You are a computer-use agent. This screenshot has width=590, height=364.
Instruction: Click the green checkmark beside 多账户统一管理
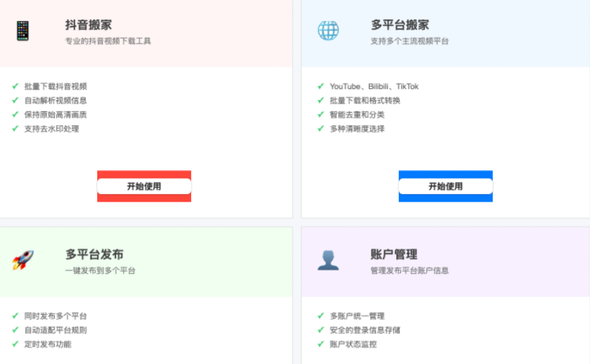point(321,316)
